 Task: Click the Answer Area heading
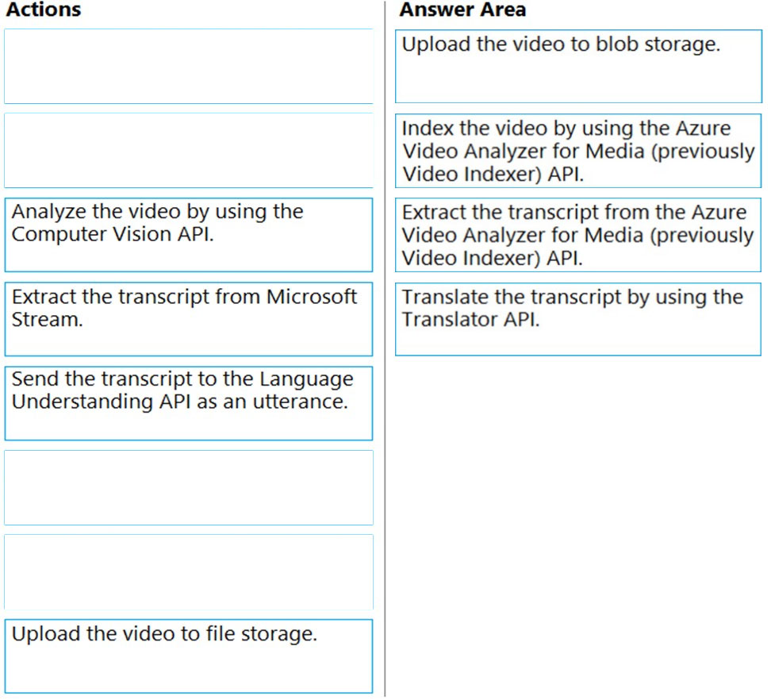[x=462, y=10]
